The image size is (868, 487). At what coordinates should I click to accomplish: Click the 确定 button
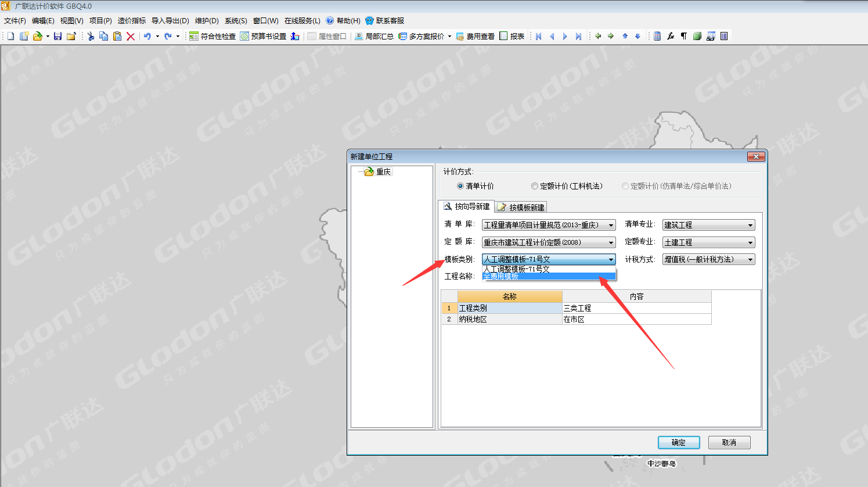[x=679, y=442]
